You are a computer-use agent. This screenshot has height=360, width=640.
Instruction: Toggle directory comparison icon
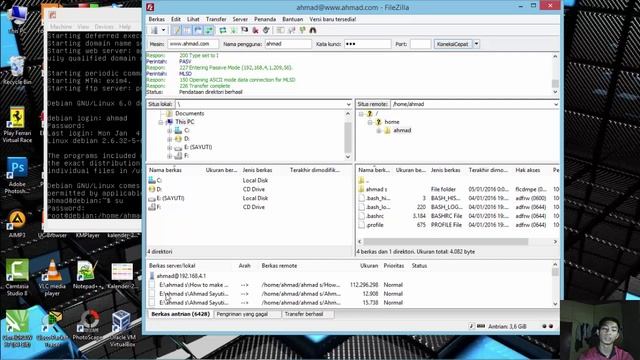tap(291, 30)
